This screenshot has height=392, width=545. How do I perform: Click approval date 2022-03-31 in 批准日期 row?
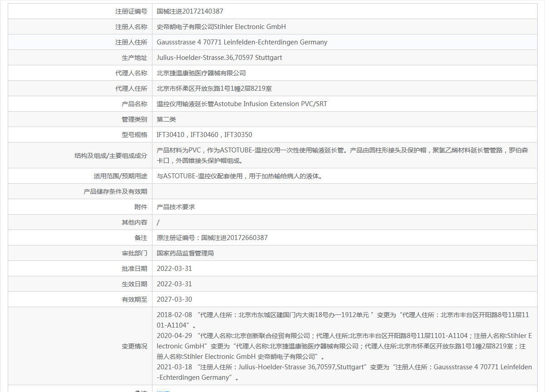pyautogui.click(x=174, y=269)
